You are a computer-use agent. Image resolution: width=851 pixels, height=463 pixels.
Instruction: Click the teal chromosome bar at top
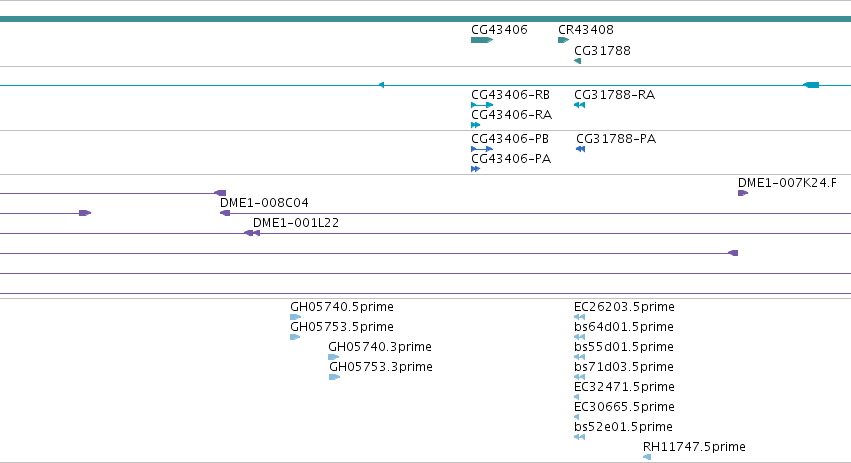[x=426, y=19]
